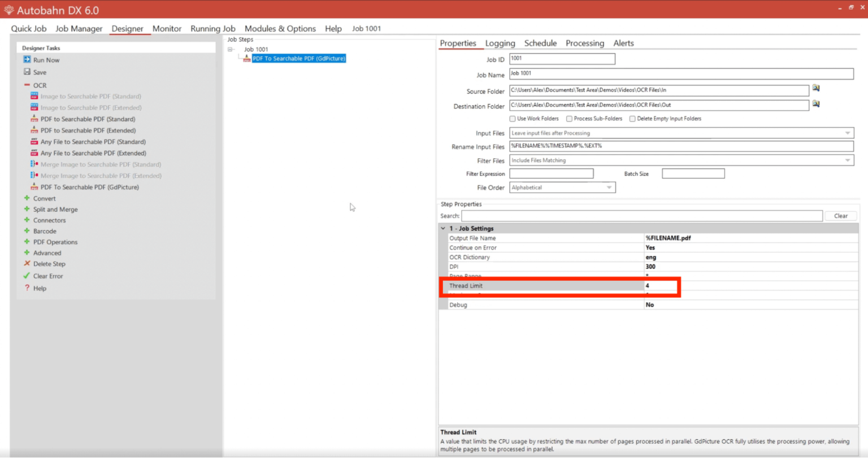Open the File Order dropdown showing Alphabetical
The image size is (868, 458).
point(609,187)
